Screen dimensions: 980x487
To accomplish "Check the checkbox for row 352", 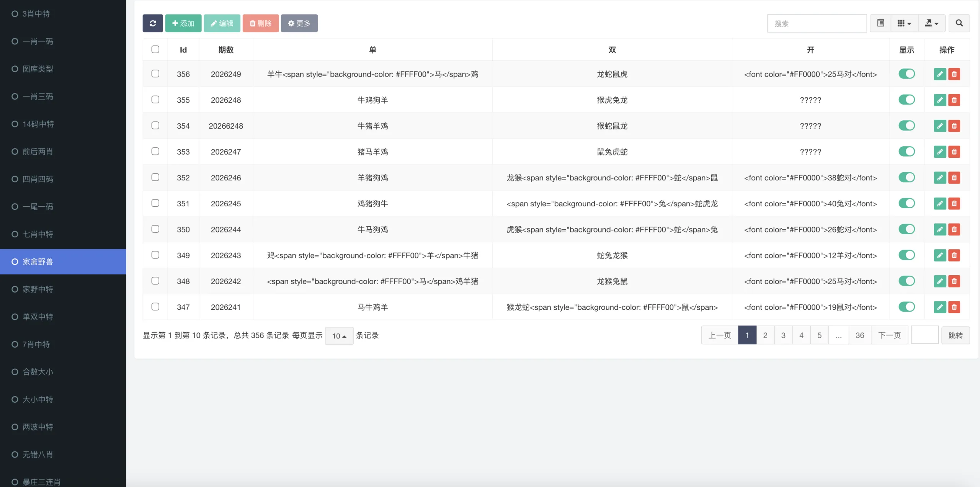I will tap(155, 177).
